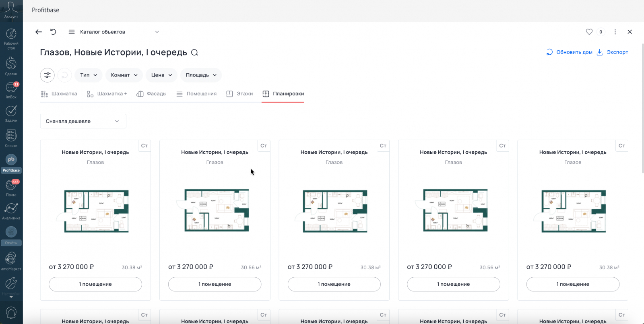Image resolution: width=644 pixels, height=324 pixels.
Task: Click the title Глазов, Новые Истории, I очередь
Action: pyautogui.click(x=114, y=53)
